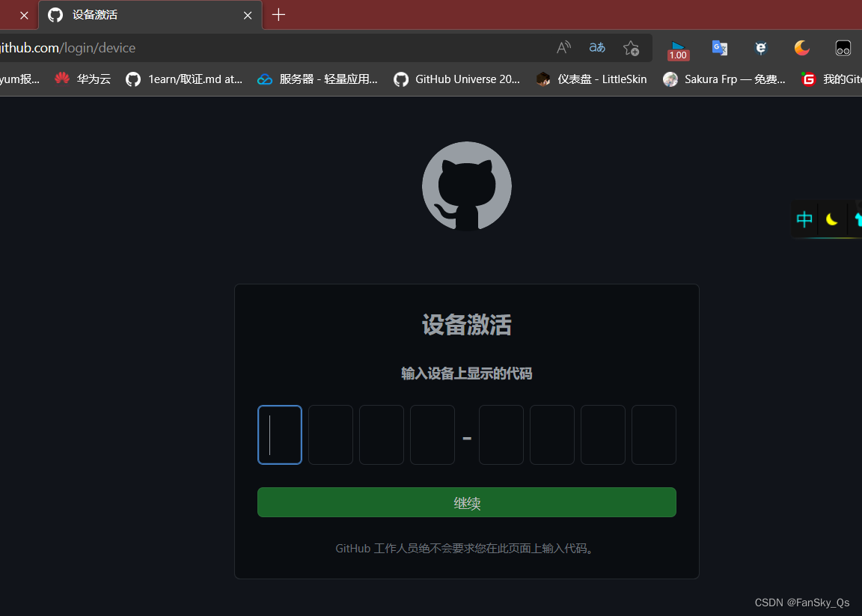
Task: Click the 输入设备上显示的代码 label
Action: [467, 373]
